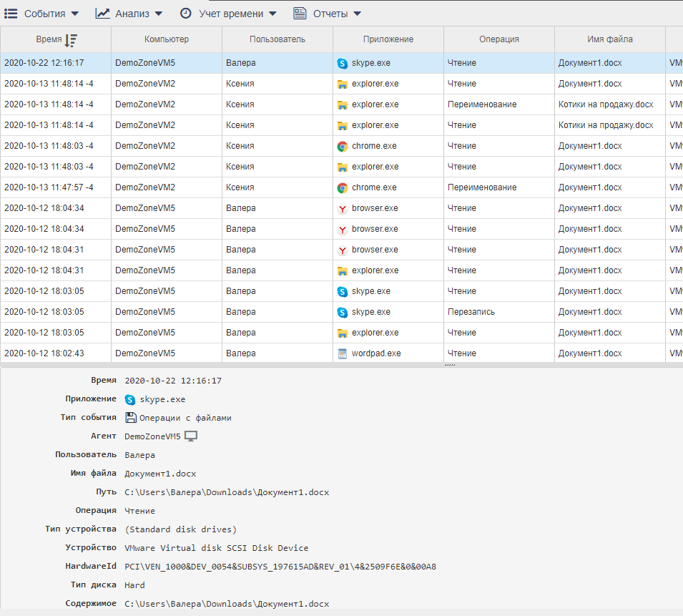Click the Skype icon in the details panel
The image size is (683, 616).
pos(130,399)
